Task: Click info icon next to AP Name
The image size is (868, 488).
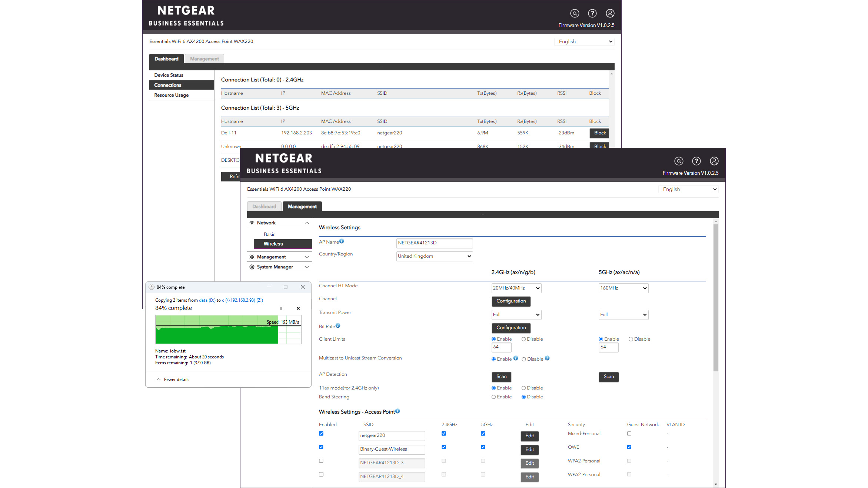Action: tap(342, 241)
